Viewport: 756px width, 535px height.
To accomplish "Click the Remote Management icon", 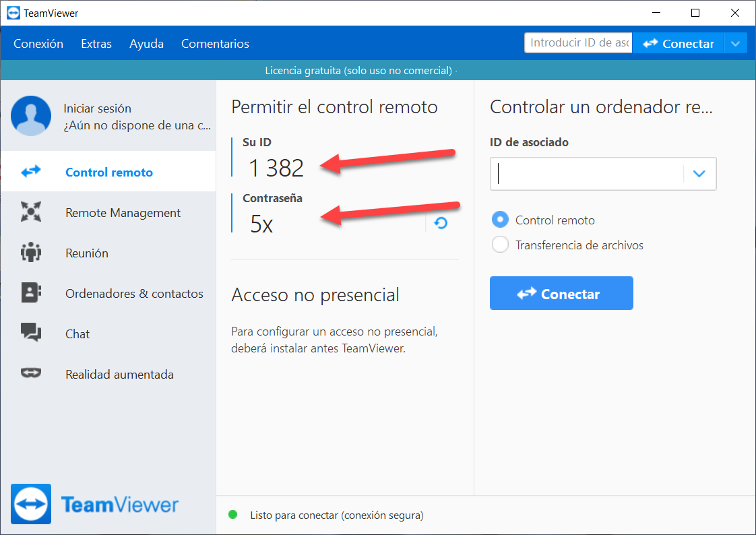I will tap(31, 212).
